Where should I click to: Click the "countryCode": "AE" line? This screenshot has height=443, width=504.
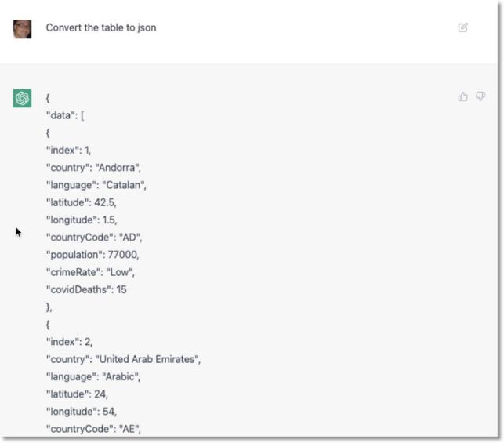point(93,429)
